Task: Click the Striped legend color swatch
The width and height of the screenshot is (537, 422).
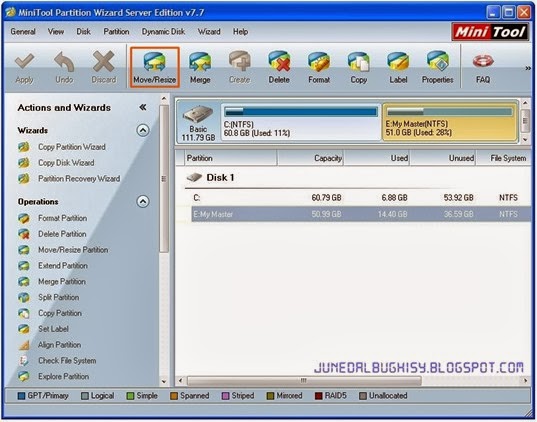Action: (x=225, y=396)
